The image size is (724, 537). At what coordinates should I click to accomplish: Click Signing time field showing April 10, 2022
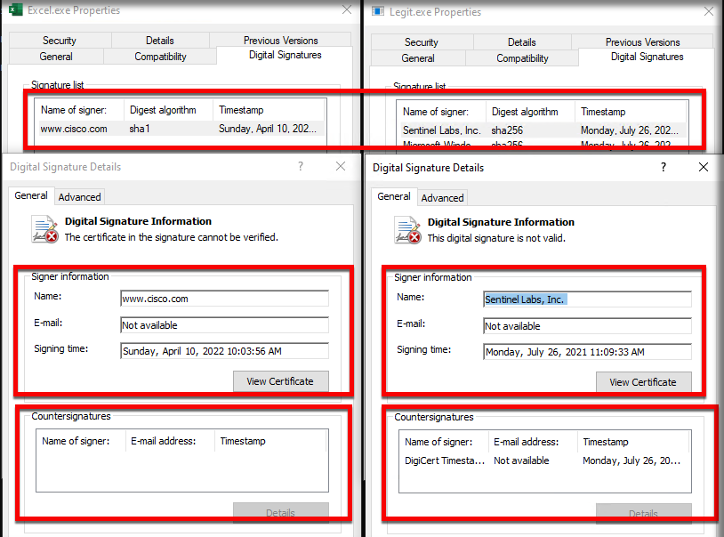(224, 351)
